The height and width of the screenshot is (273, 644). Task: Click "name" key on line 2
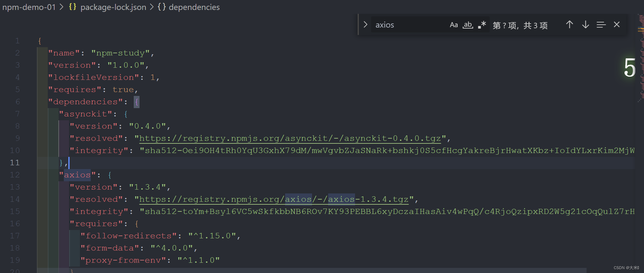point(64,53)
